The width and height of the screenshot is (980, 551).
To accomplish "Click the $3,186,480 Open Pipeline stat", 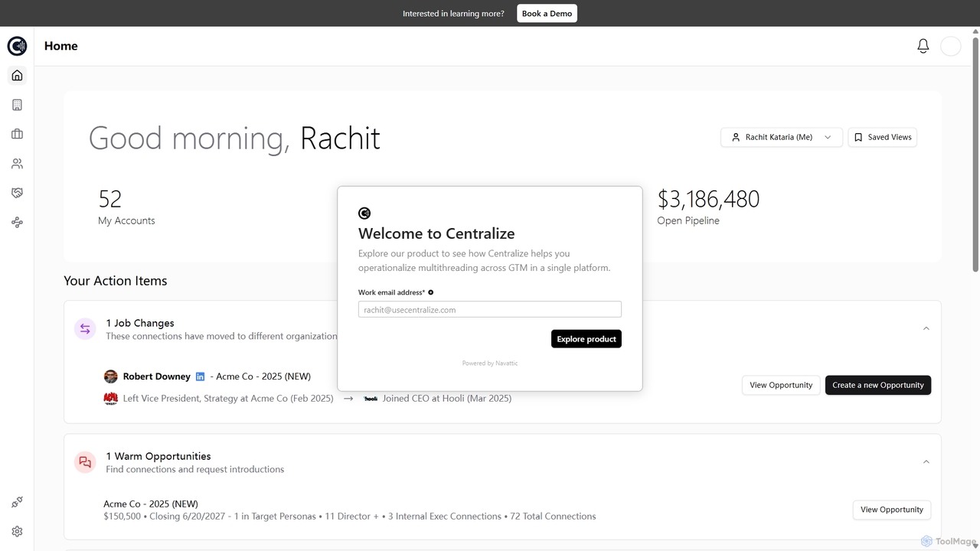I will pyautogui.click(x=708, y=207).
